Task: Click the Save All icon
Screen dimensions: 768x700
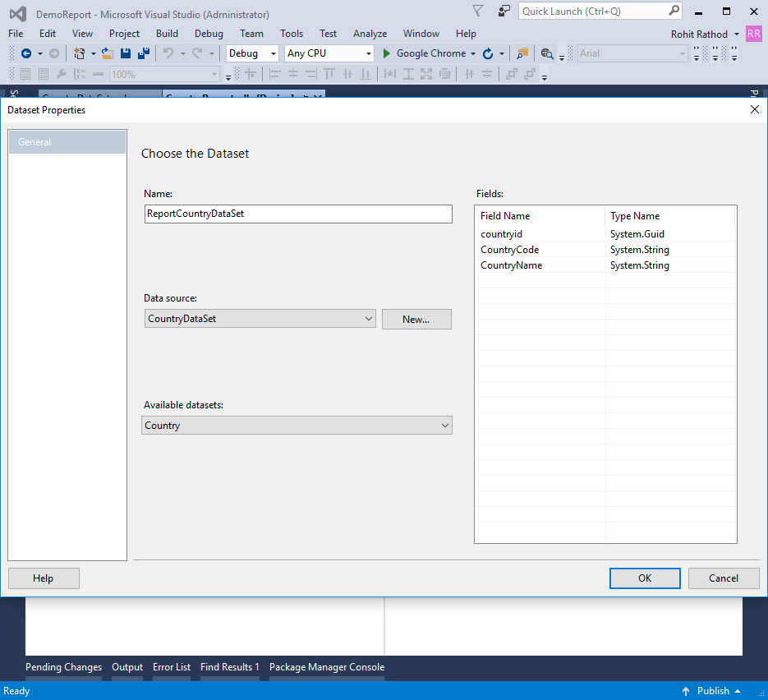Action: pos(141,53)
